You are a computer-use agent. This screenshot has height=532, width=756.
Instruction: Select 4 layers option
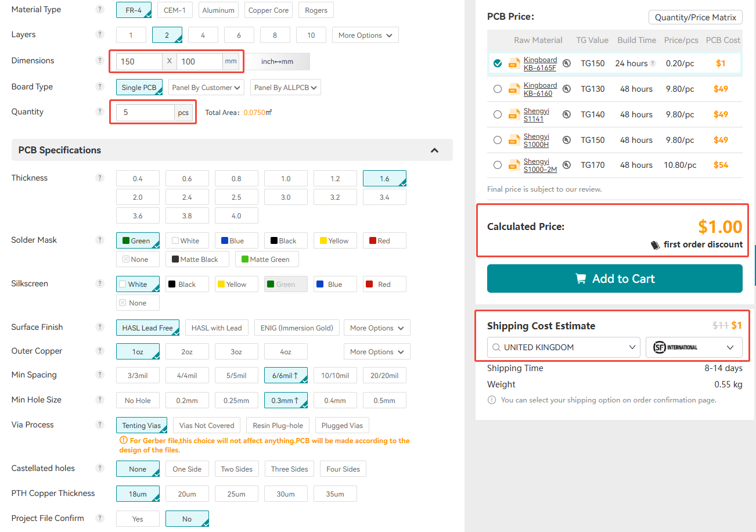coord(203,35)
